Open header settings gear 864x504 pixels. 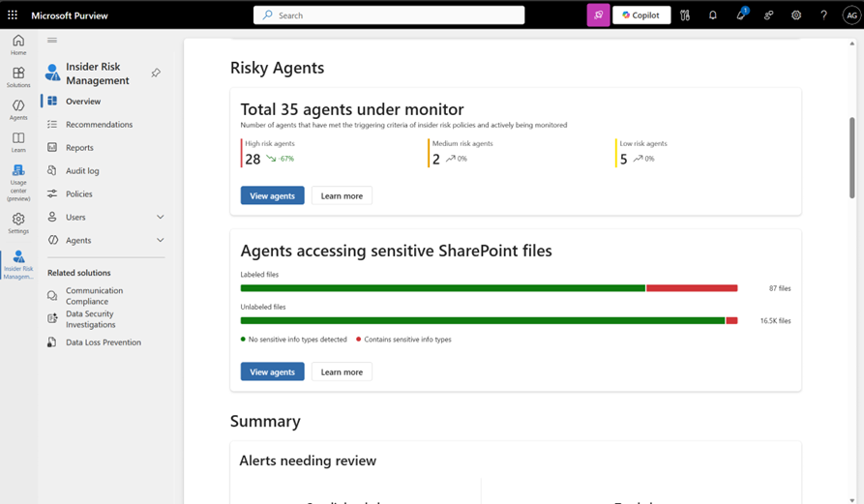point(796,15)
